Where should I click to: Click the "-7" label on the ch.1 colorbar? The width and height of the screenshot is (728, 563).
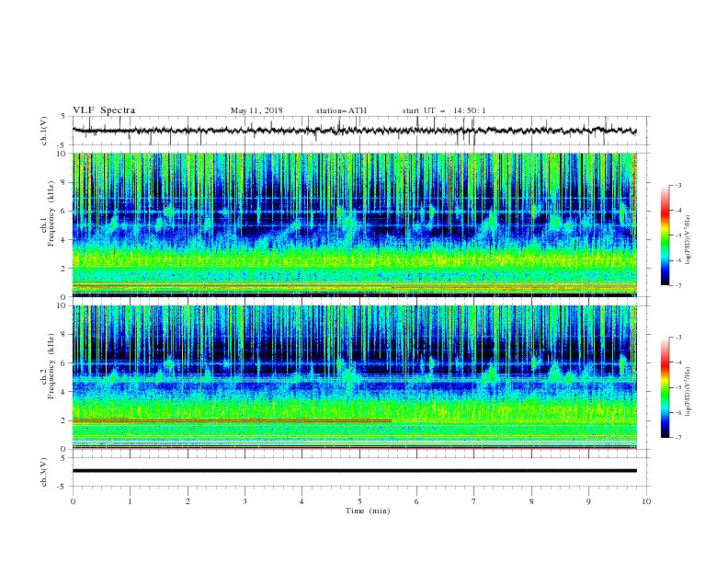point(677,285)
